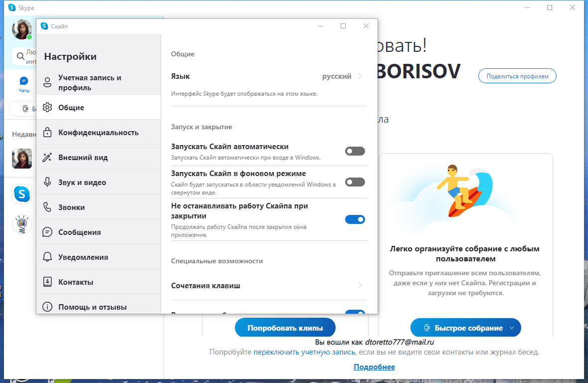Viewport: 588px width, 383px height.
Task: Select Учетная запись и профиль section
Action: pyautogui.click(x=99, y=82)
